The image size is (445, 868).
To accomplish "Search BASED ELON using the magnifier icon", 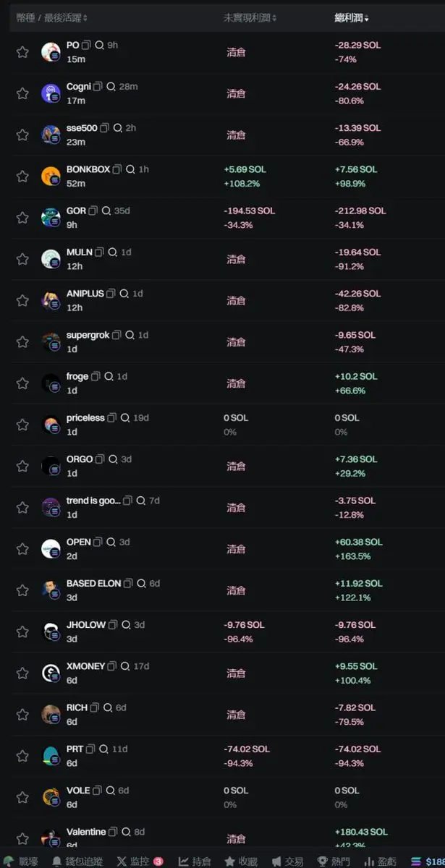I will pos(141,583).
